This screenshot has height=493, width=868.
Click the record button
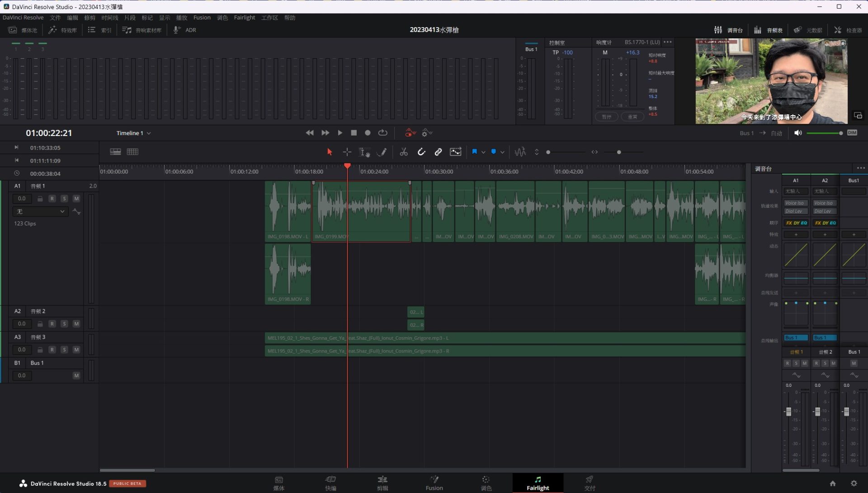point(368,133)
